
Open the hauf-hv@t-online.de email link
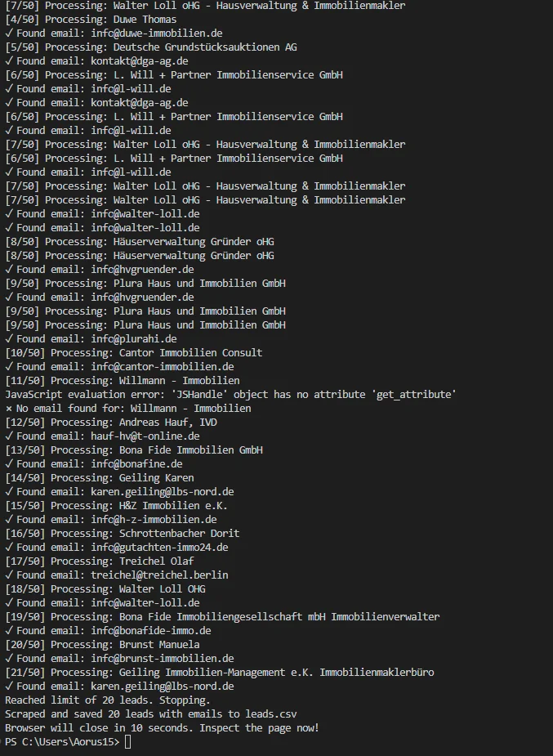(145, 436)
